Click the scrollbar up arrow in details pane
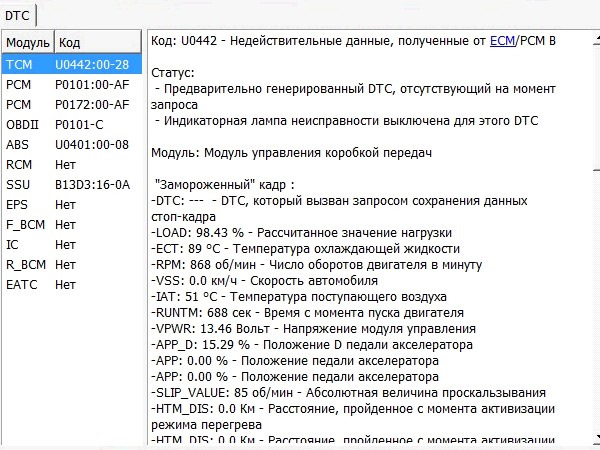This screenshot has width=600, height=450. click(597, 38)
